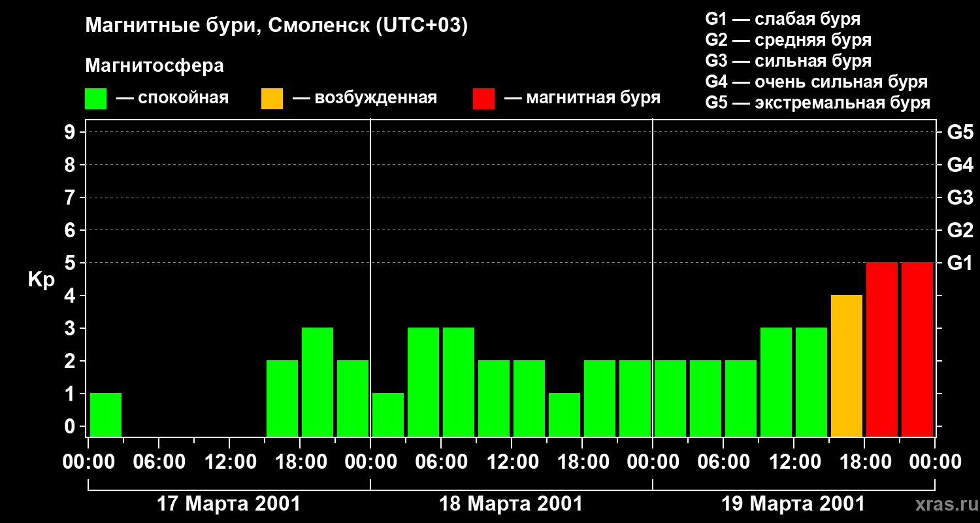Click the 17 Марта 2001 date label

click(x=229, y=504)
